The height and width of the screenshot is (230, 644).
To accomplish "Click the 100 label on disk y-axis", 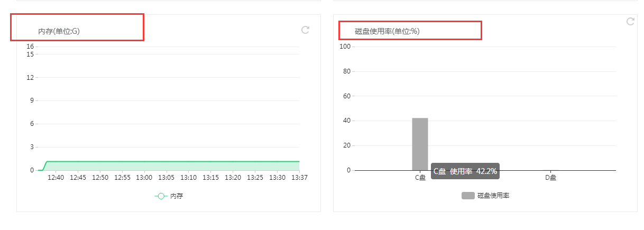I will coord(345,47).
